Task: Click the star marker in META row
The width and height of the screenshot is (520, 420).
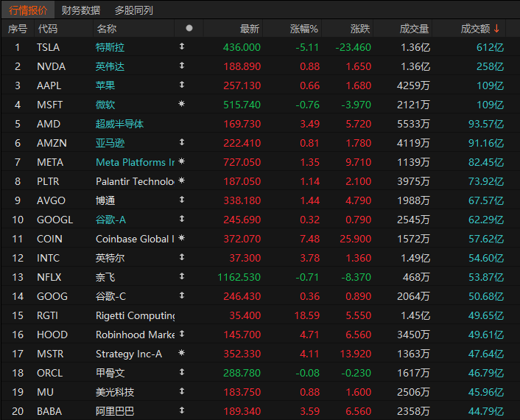Action: tap(181, 161)
